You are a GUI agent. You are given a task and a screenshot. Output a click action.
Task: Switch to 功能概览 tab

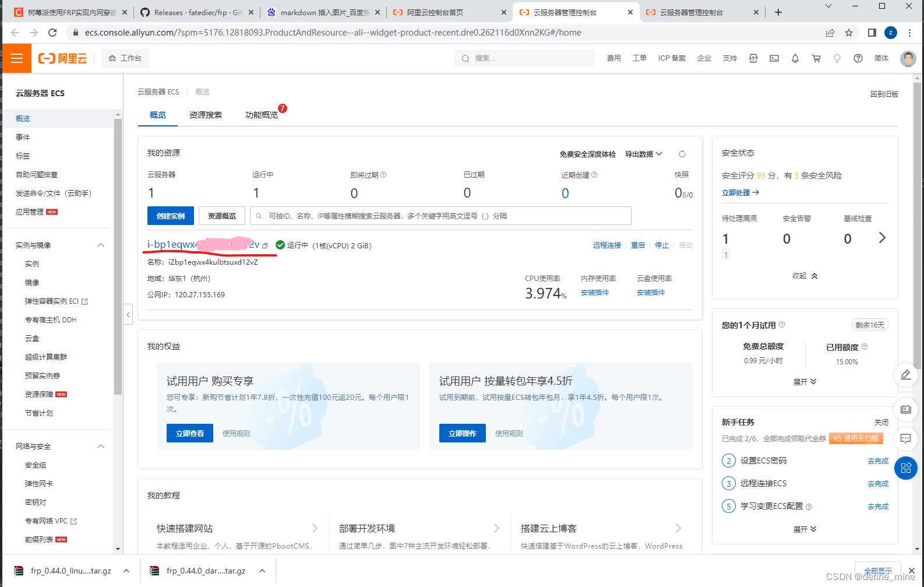262,115
